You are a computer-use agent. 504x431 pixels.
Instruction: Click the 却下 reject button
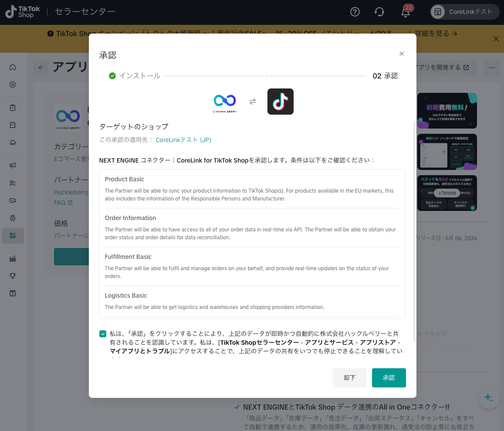click(350, 377)
